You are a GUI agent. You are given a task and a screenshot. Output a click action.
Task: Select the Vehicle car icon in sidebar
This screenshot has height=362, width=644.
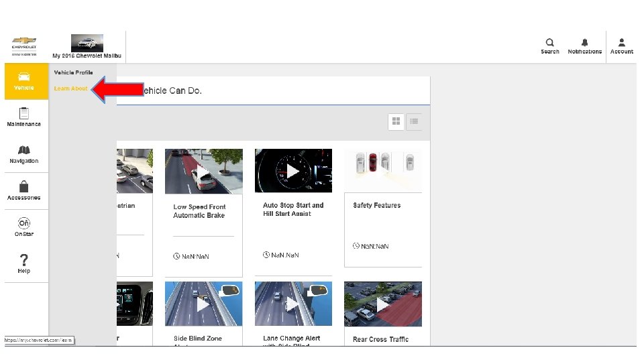pos(24,76)
